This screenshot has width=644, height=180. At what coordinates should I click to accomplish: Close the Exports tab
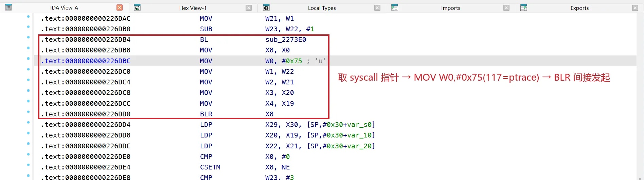[x=635, y=8]
